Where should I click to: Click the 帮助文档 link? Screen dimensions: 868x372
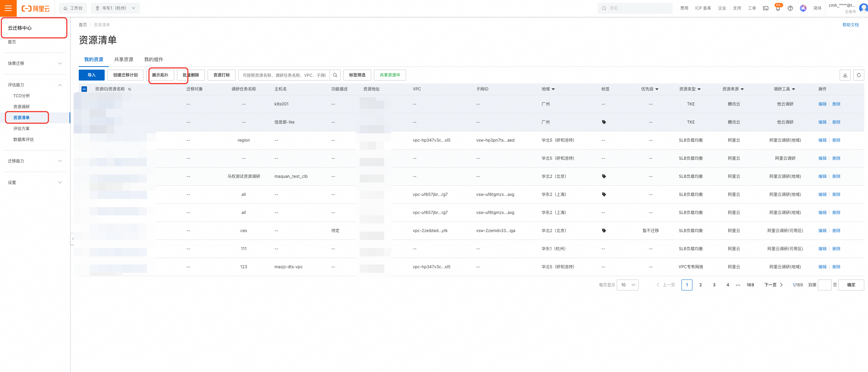(850, 25)
